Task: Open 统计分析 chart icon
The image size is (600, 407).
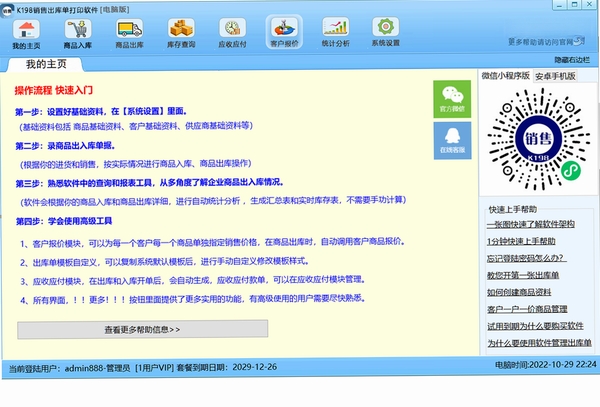Action: [336, 33]
